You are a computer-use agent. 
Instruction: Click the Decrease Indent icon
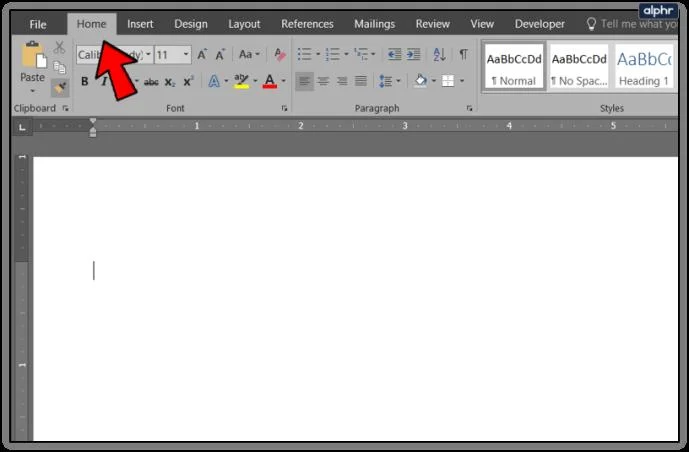pos(394,54)
